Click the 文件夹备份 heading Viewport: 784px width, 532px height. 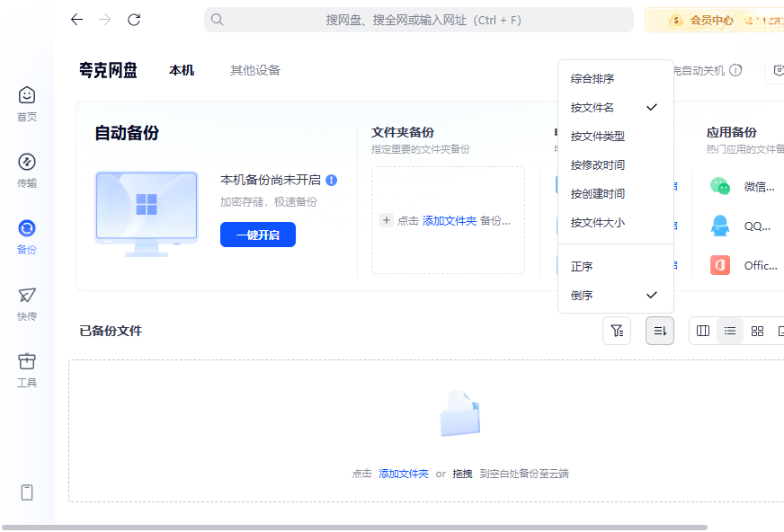403,132
